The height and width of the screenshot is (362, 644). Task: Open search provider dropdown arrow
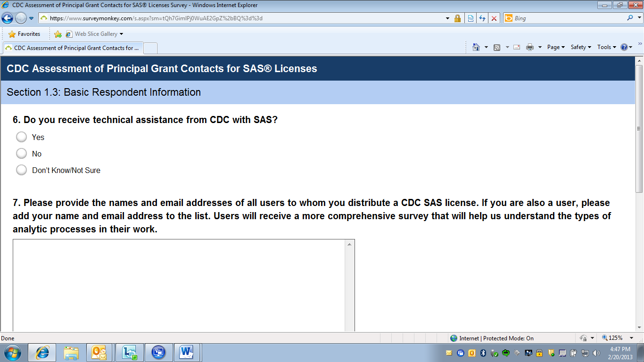[638, 18]
